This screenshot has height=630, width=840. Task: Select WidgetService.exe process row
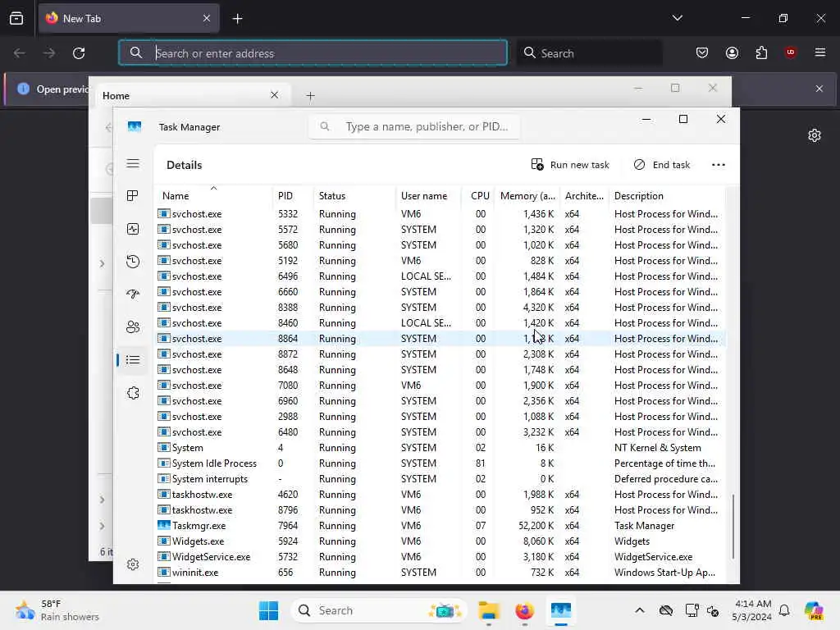pyautogui.click(x=441, y=557)
